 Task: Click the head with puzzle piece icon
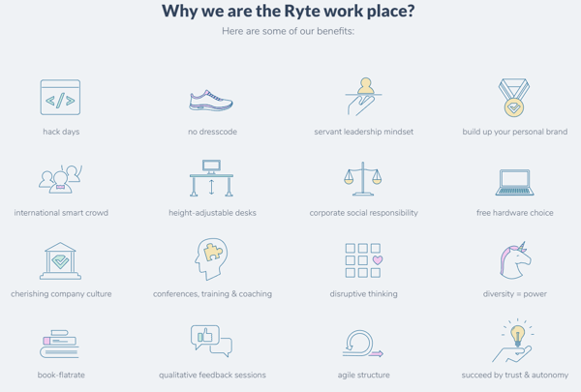211,258
